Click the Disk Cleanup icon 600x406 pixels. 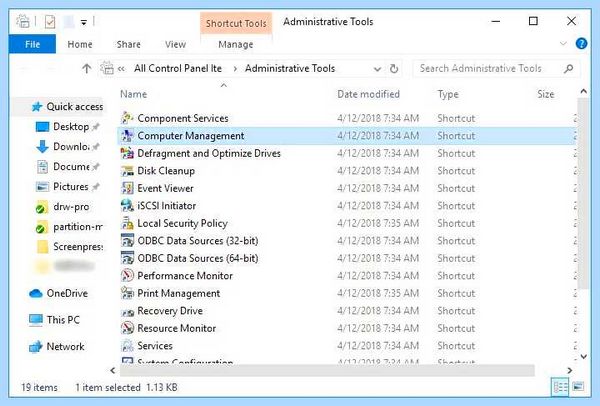click(127, 171)
